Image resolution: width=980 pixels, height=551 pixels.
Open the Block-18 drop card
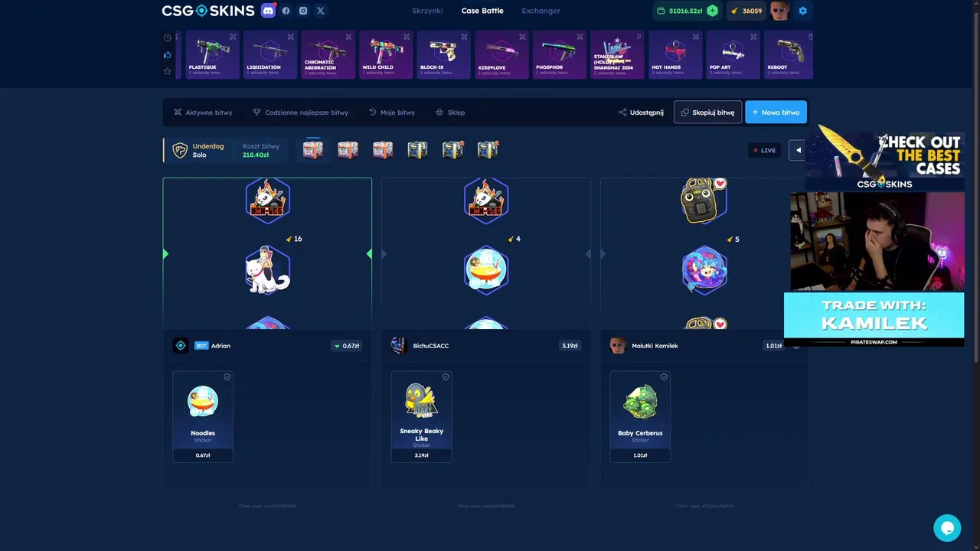coord(444,54)
